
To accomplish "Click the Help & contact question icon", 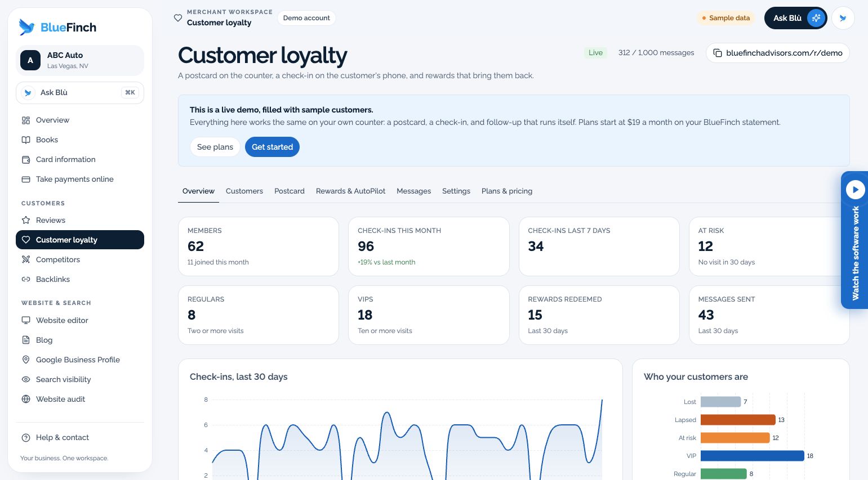I will 26,437.
